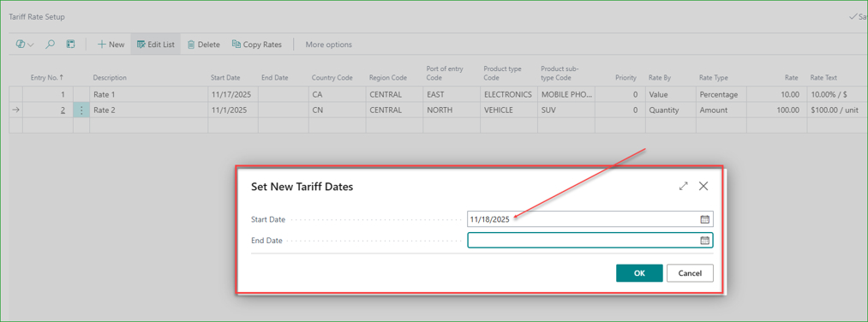Click Amount rate type cell
Image resolution: width=868 pixels, height=322 pixels.
click(x=721, y=110)
